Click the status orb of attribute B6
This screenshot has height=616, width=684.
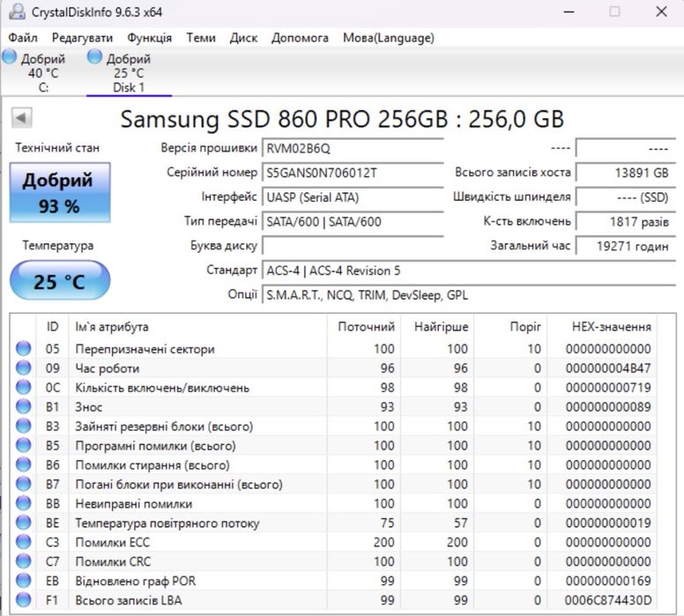click(24, 464)
